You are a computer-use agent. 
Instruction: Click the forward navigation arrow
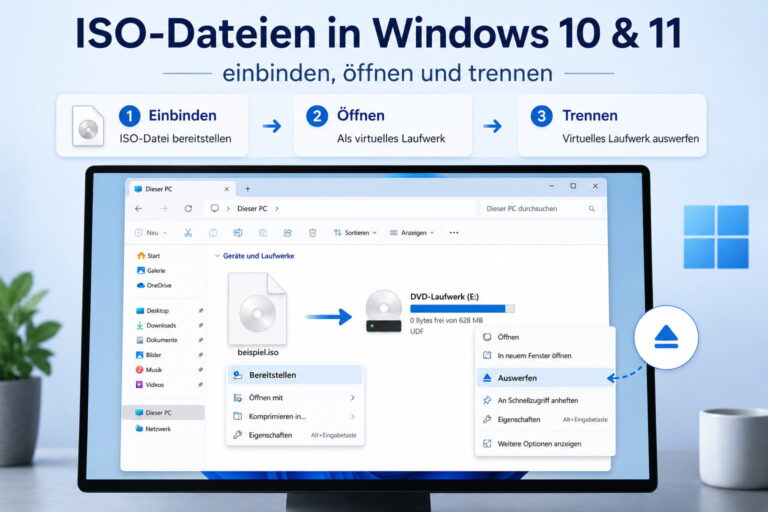tap(164, 209)
